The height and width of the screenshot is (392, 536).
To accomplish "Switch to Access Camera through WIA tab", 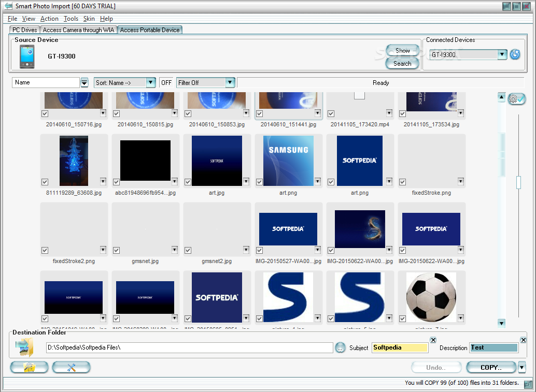I will [78, 30].
